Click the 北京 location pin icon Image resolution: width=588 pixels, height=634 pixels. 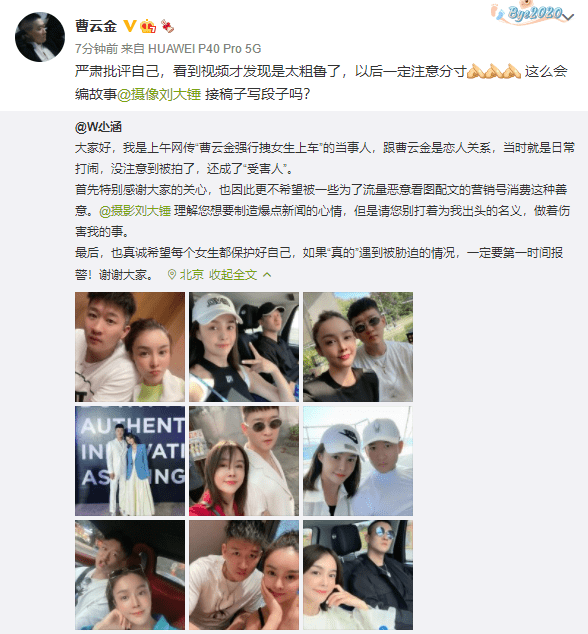(x=171, y=275)
